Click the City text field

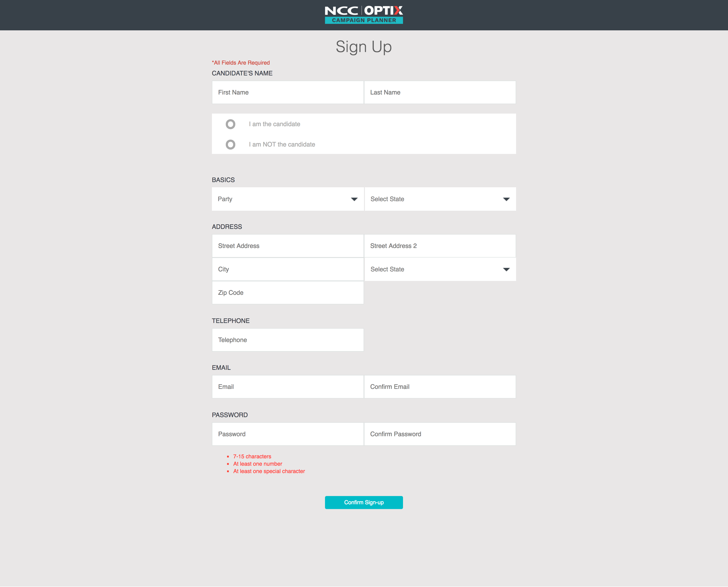click(288, 269)
